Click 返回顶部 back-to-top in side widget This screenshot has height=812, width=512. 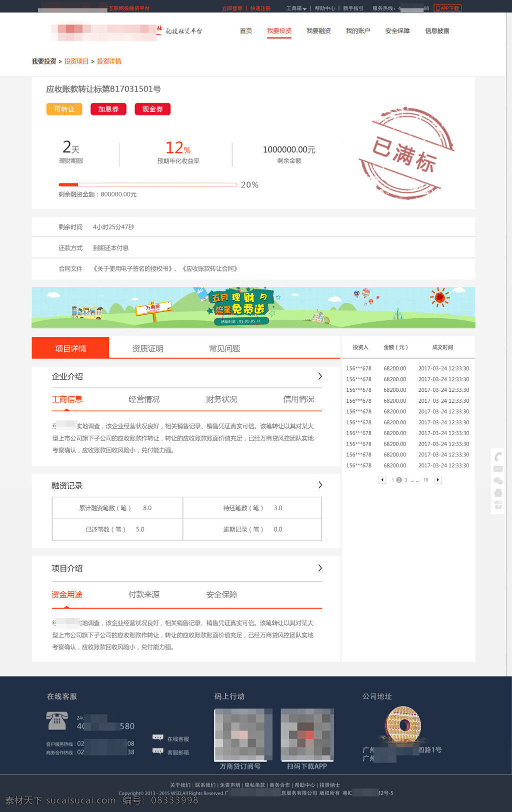(x=498, y=505)
